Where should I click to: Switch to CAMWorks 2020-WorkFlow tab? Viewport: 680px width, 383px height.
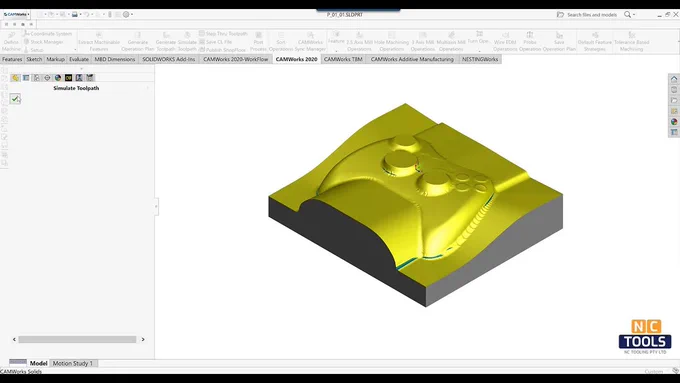coord(235,59)
